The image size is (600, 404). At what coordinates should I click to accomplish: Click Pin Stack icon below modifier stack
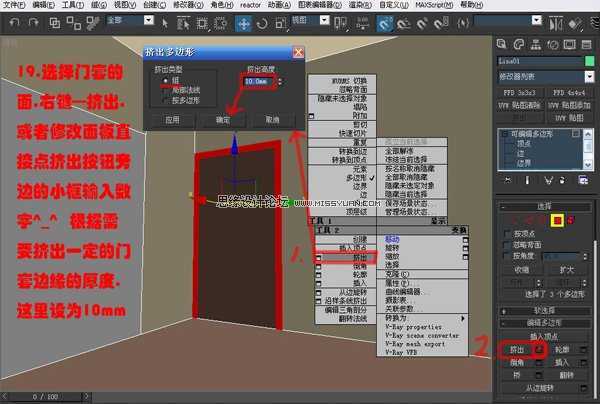[x=508, y=180]
